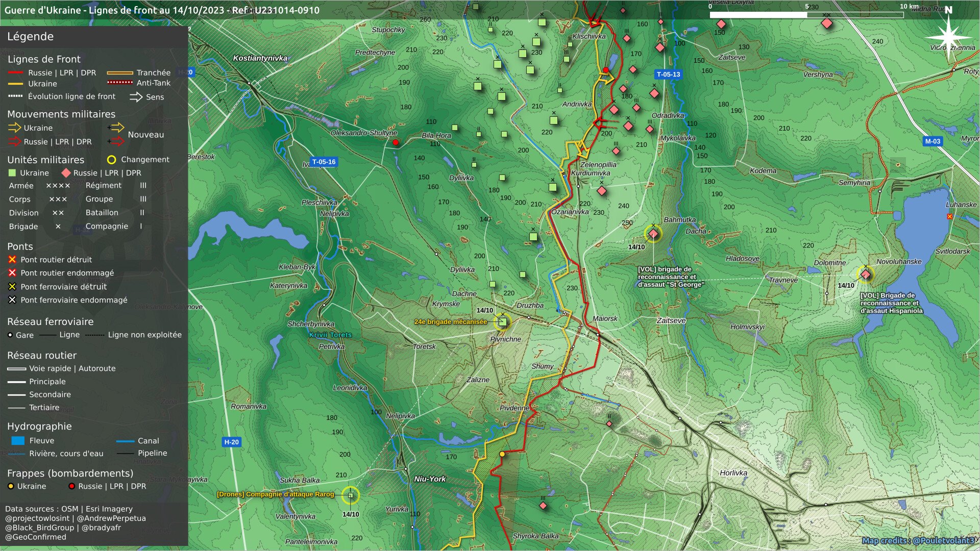
Task: Click the blue Fleuve legend swatch
Action: click(18, 441)
